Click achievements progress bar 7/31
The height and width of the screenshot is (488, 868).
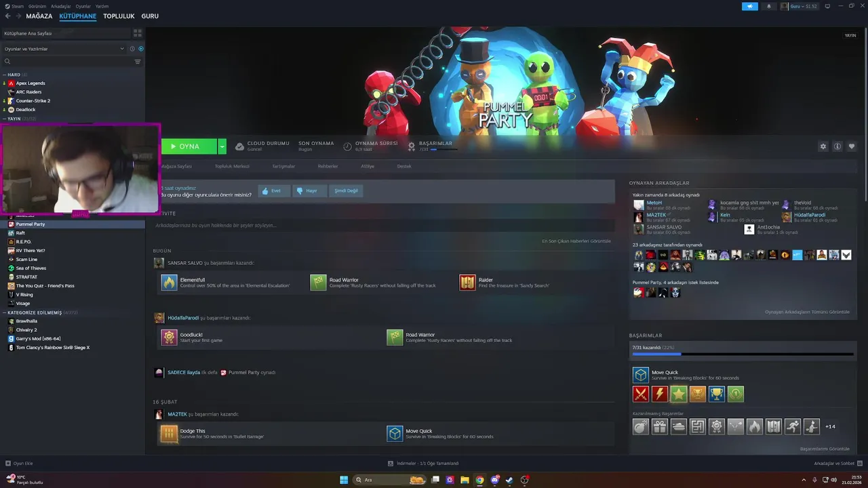click(x=743, y=354)
